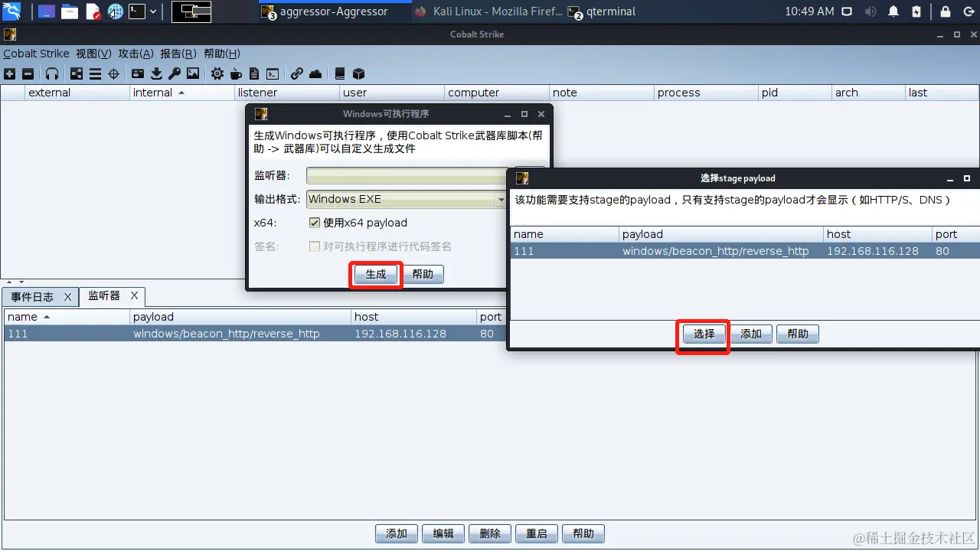
Task: Click the gear Windows executable generator icon
Action: [x=217, y=74]
